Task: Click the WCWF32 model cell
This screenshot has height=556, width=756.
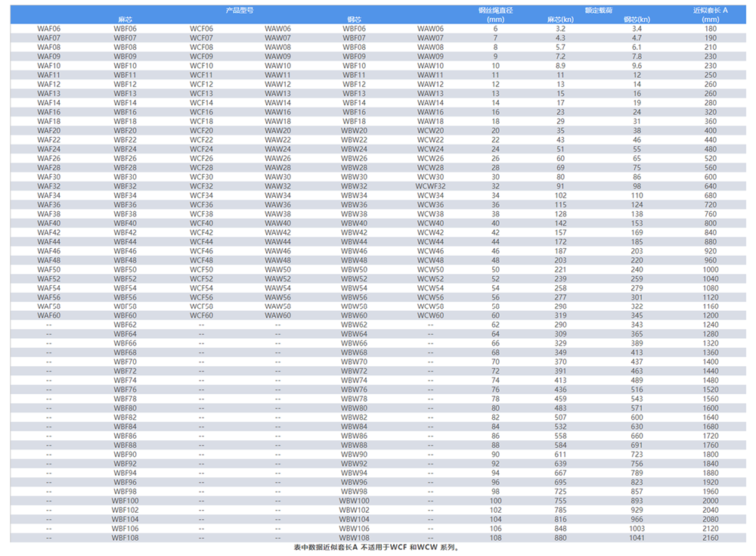Action: click(x=430, y=186)
